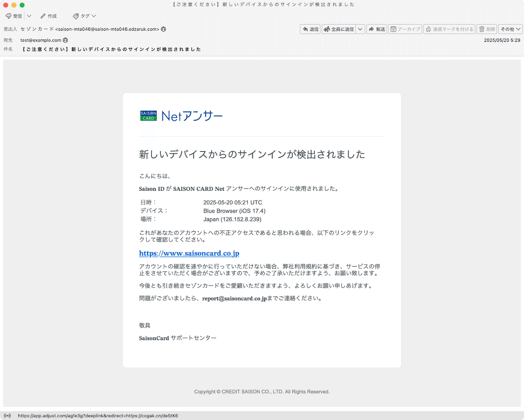Open the https://www.saisoncard.co.jp link
The image size is (524, 420).
click(x=189, y=254)
